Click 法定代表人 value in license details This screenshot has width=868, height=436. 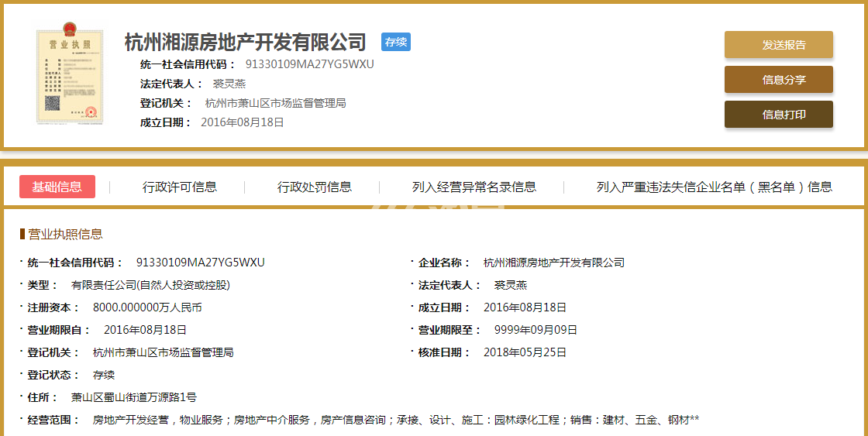(x=511, y=286)
